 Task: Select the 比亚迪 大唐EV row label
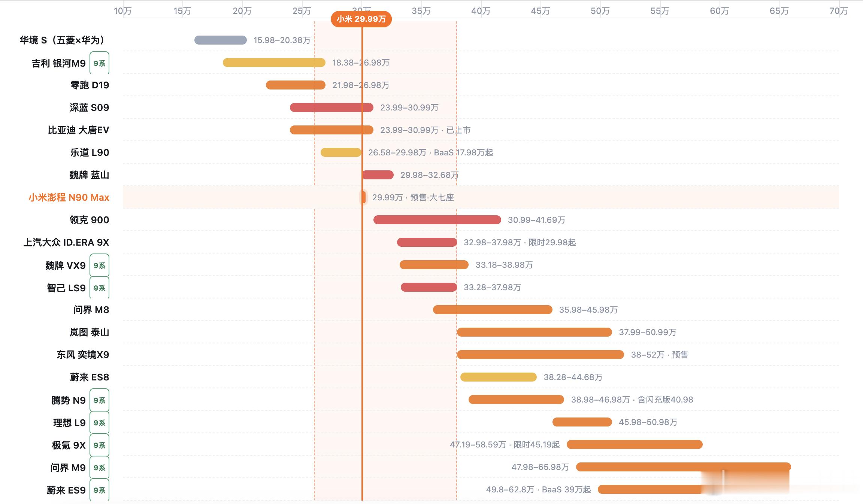click(78, 130)
